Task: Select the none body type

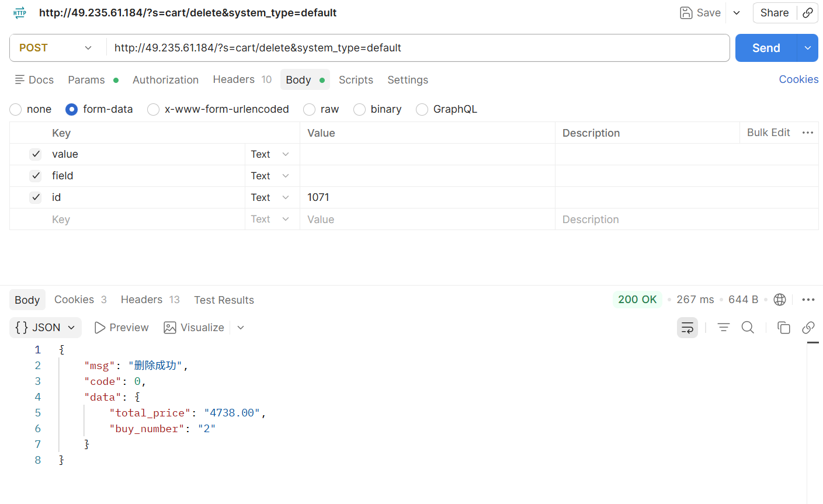Action: tap(16, 109)
